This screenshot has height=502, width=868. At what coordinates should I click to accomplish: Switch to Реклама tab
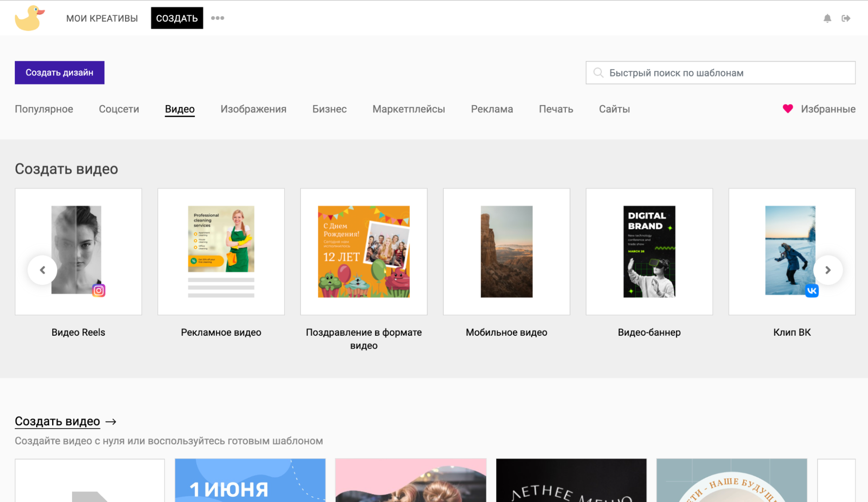point(492,109)
